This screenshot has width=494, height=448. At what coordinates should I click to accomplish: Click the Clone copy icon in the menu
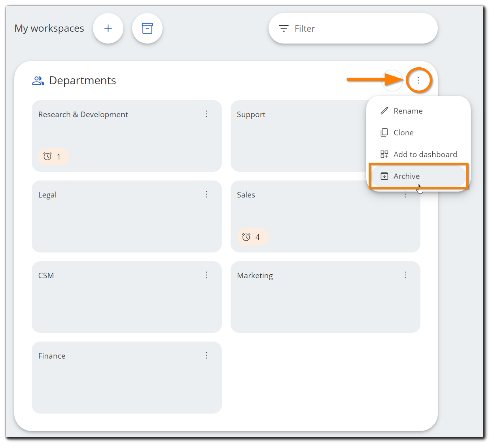point(384,132)
